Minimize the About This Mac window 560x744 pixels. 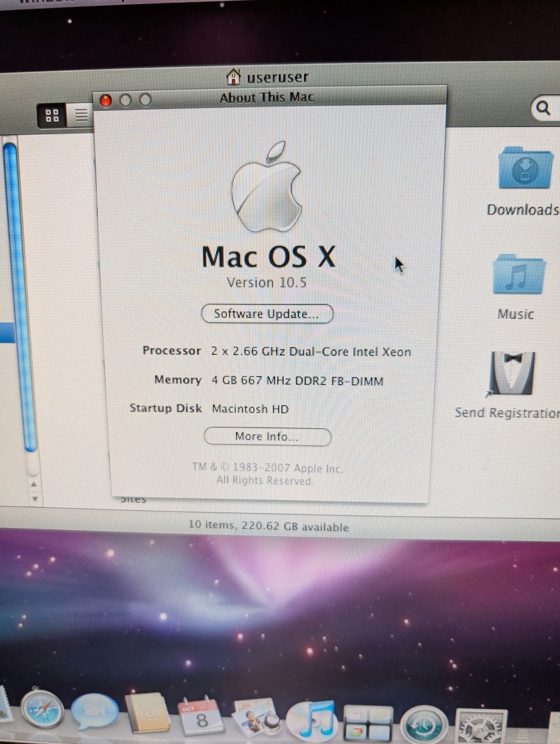(126, 100)
